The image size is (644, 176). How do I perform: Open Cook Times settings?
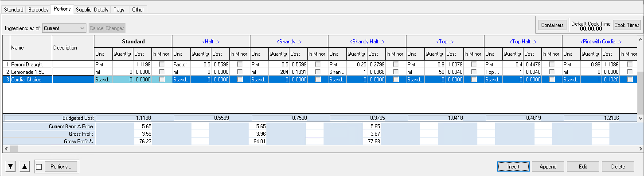(627, 25)
